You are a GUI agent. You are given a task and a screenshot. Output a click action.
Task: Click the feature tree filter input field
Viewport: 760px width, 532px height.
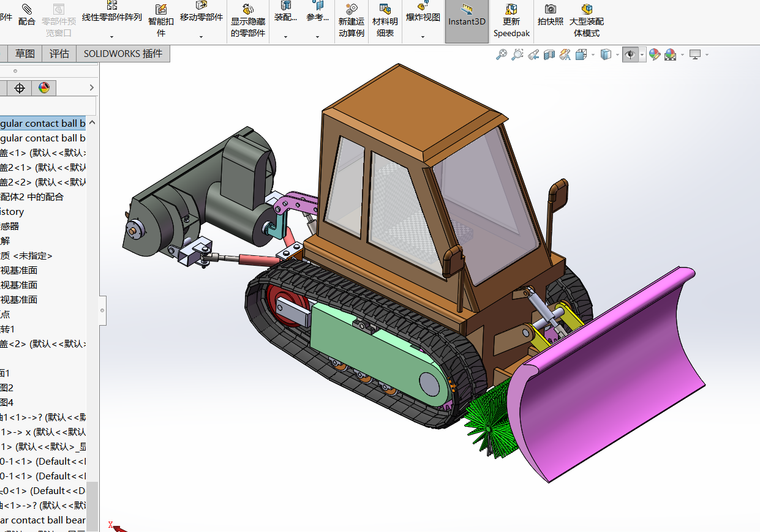[48, 106]
